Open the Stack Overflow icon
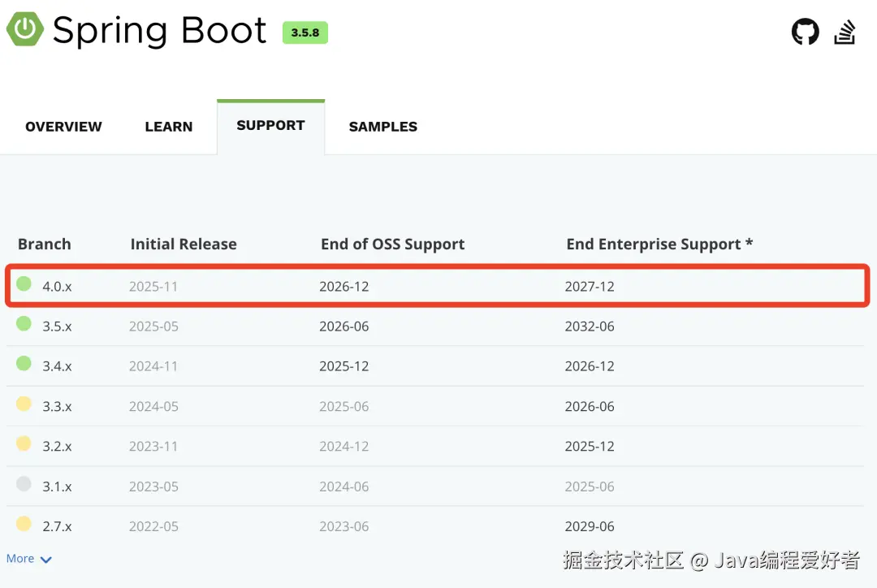 (x=845, y=32)
